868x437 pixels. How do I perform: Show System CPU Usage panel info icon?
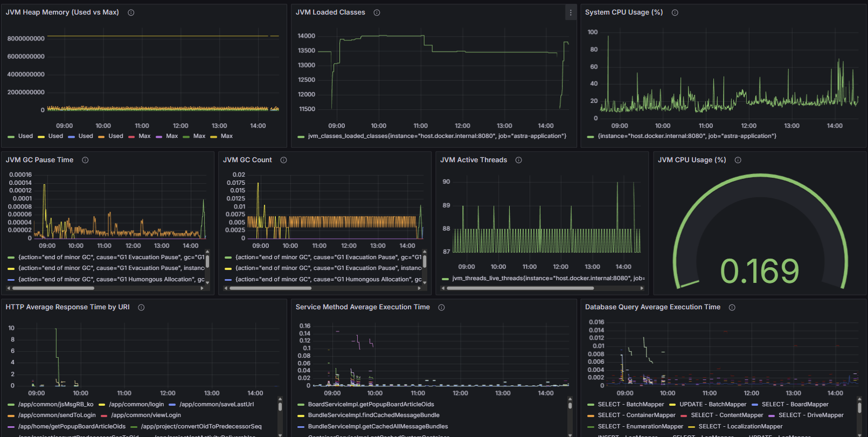tap(675, 12)
